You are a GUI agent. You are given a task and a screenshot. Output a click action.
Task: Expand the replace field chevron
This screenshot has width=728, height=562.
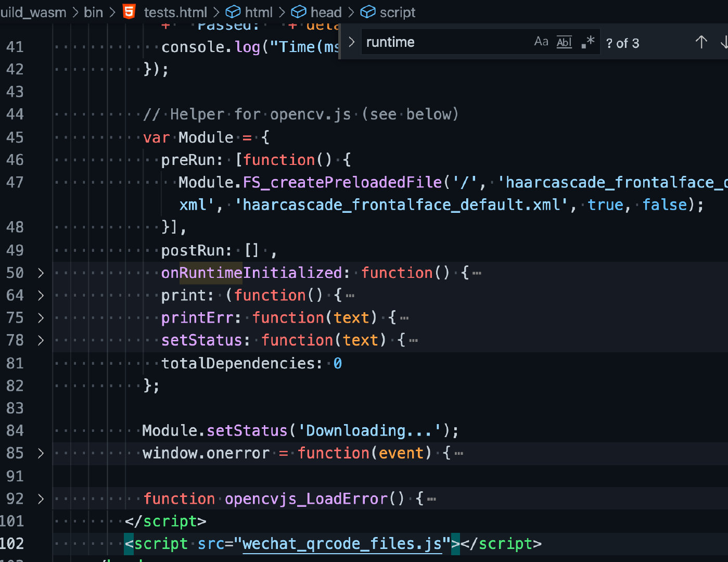352,42
